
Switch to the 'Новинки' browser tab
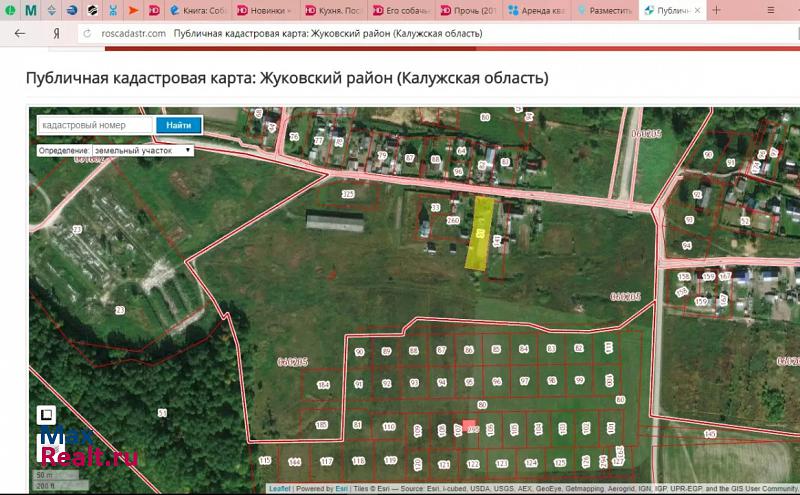(267, 11)
